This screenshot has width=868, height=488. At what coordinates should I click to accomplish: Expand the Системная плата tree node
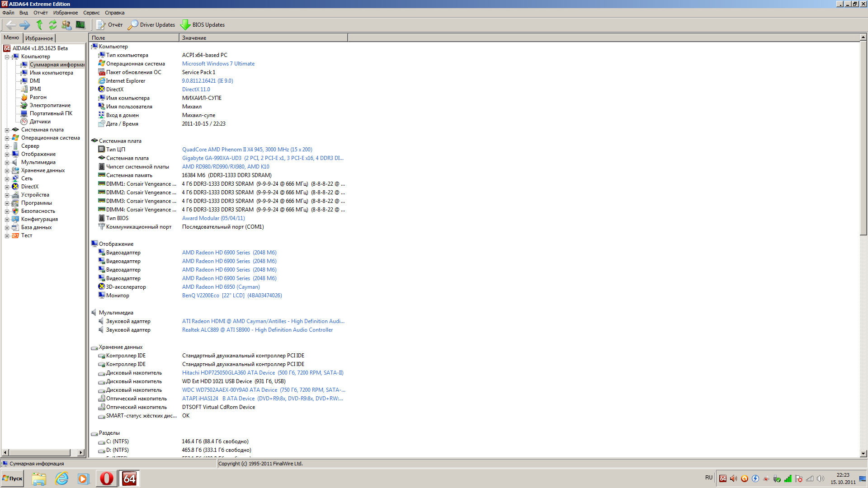click(x=7, y=130)
